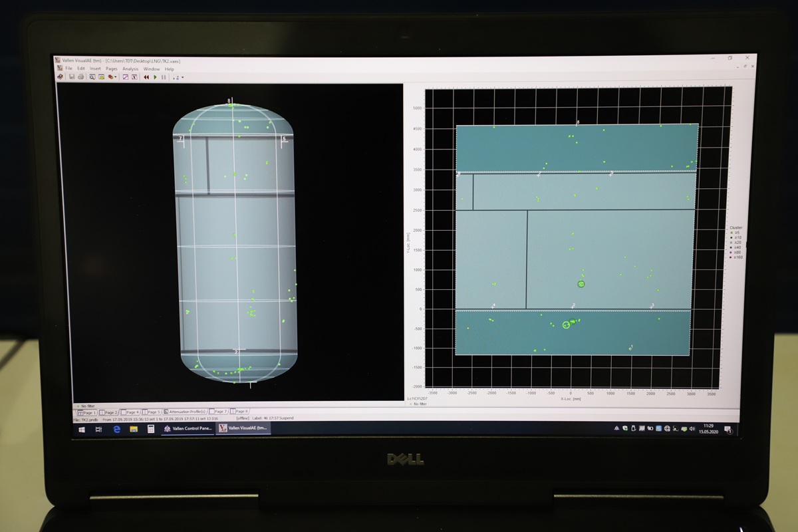Open the Edit menu
Viewport: 798px width, 532px height.
pyautogui.click(x=81, y=68)
